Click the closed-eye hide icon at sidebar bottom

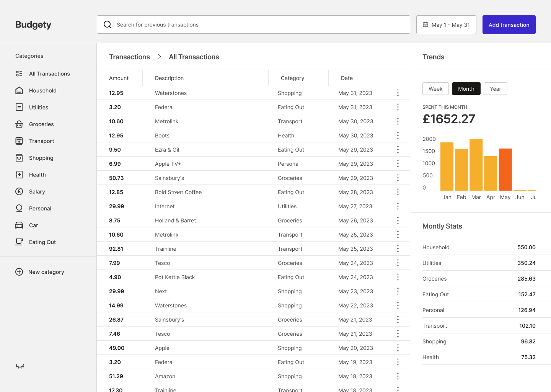(20, 366)
